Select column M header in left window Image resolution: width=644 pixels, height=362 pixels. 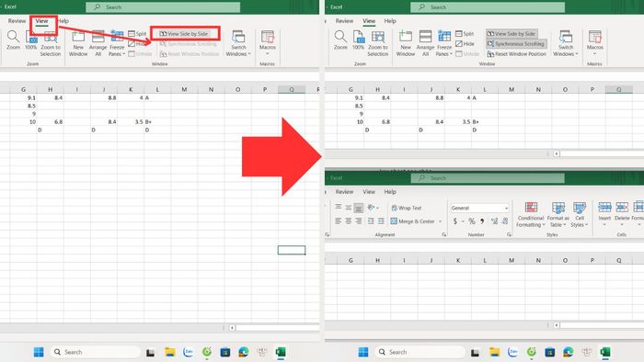(184, 89)
